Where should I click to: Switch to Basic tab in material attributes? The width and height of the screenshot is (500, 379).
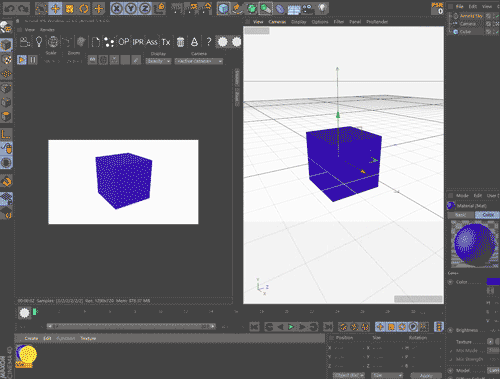tap(460, 215)
